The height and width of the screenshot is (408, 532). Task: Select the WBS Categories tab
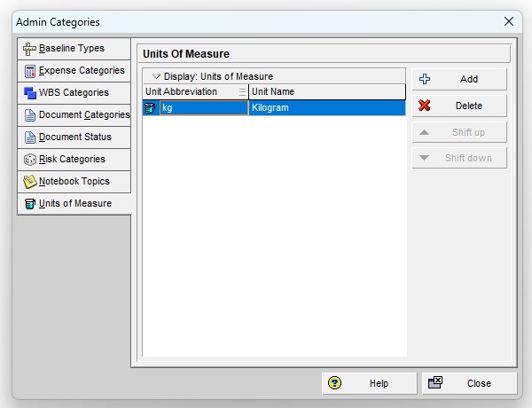(x=74, y=93)
